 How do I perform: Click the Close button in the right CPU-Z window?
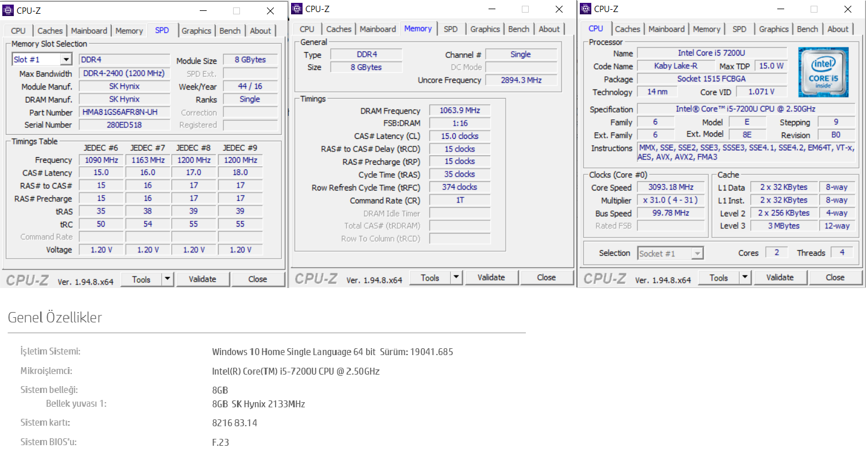[835, 278]
